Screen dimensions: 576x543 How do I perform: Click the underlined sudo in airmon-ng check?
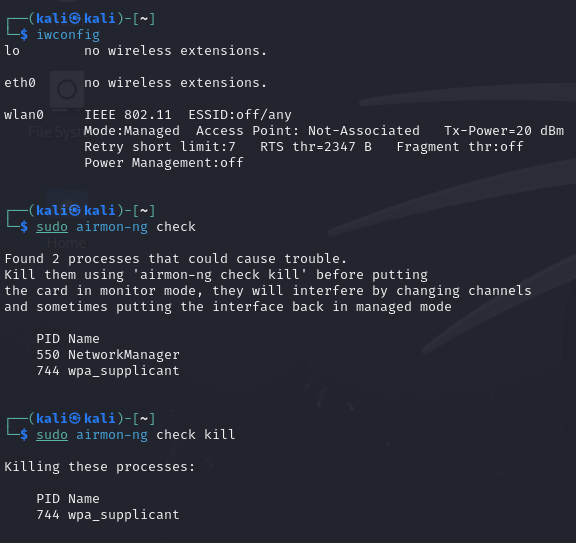point(52,227)
